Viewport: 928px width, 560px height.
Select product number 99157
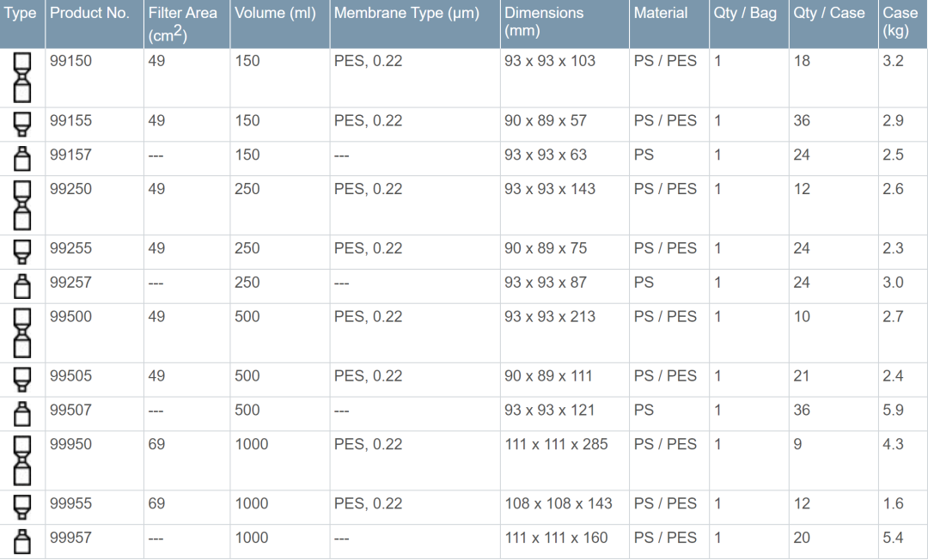[70, 155]
